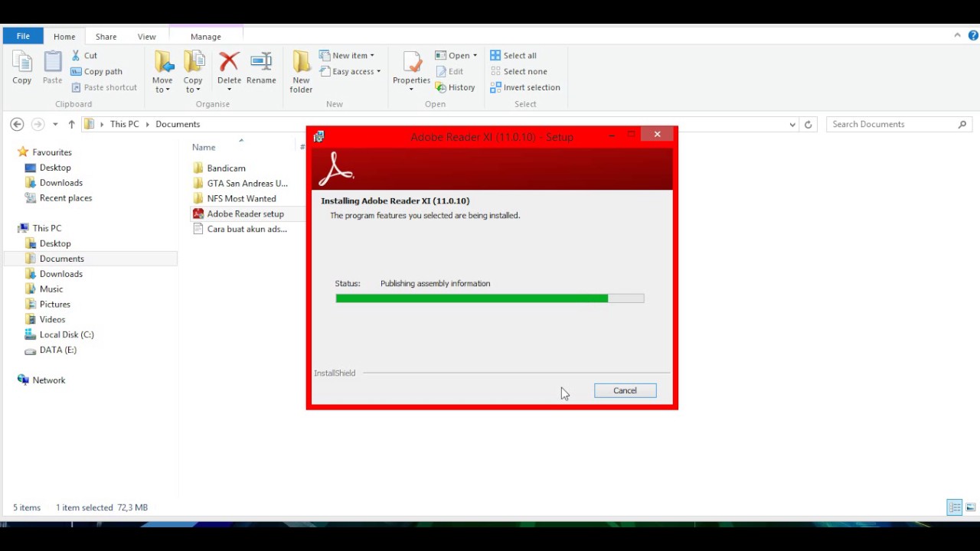Click the Adobe Reader setup file icon

[198, 214]
